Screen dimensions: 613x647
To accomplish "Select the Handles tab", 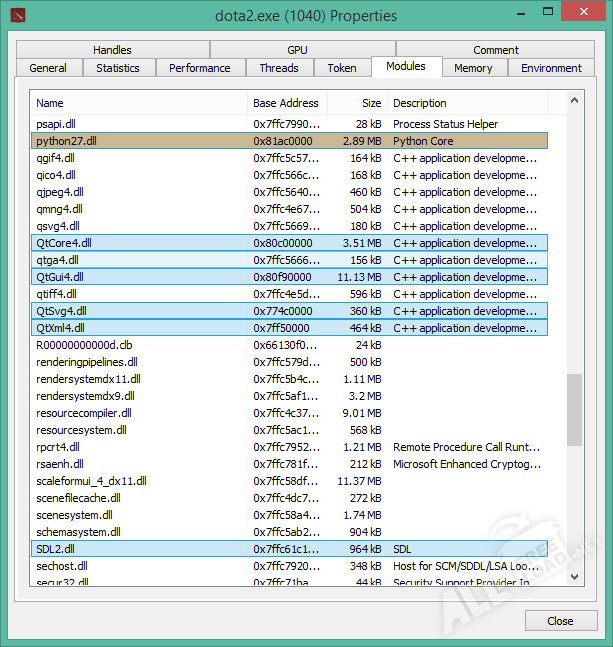I will [112, 50].
